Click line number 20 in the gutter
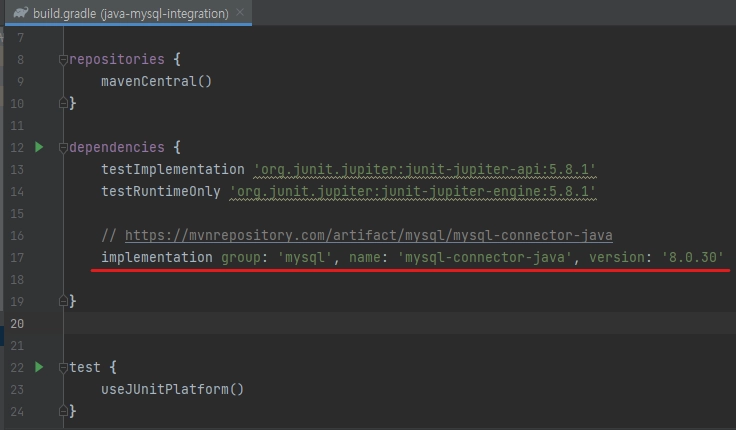The image size is (736, 430). tap(17, 323)
